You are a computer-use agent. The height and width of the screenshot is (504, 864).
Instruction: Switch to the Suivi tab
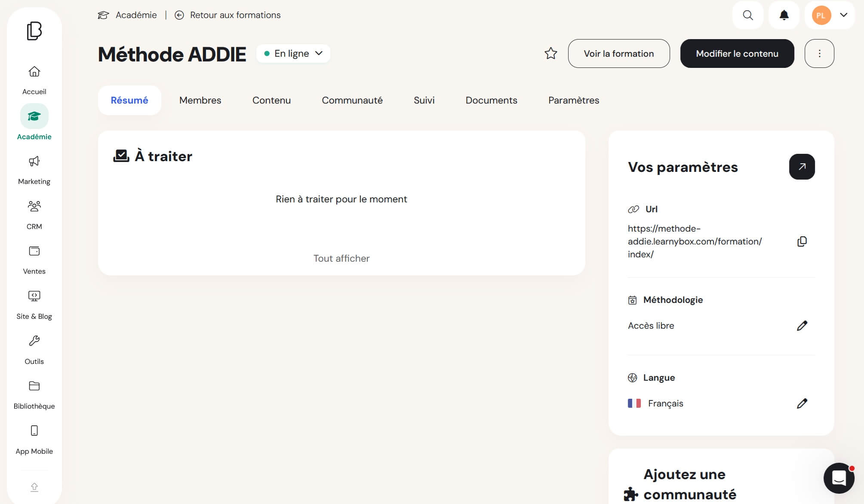424,100
